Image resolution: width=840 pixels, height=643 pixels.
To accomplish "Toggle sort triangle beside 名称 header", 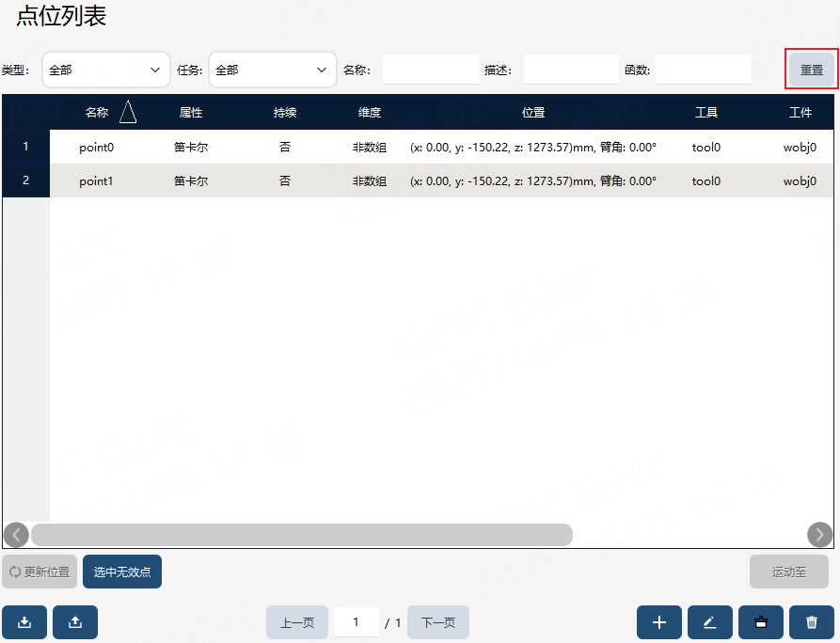I will (128, 112).
